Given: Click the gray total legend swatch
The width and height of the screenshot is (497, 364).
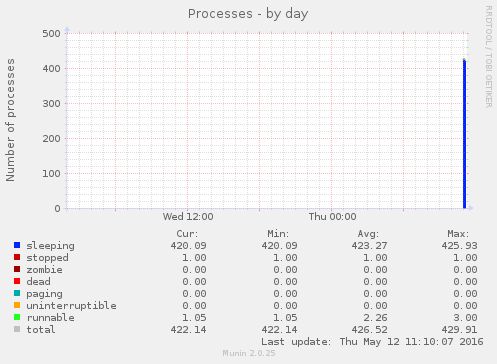Looking at the screenshot, I should click(17, 329).
